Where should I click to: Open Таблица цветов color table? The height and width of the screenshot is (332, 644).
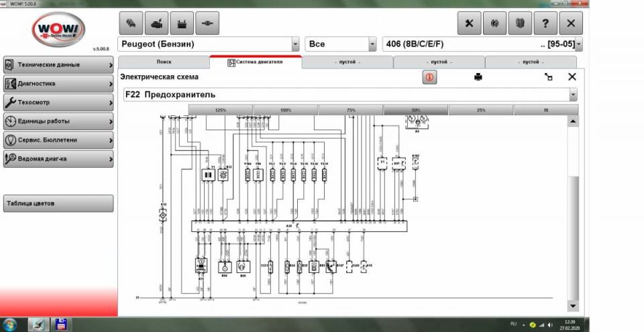point(58,203)
